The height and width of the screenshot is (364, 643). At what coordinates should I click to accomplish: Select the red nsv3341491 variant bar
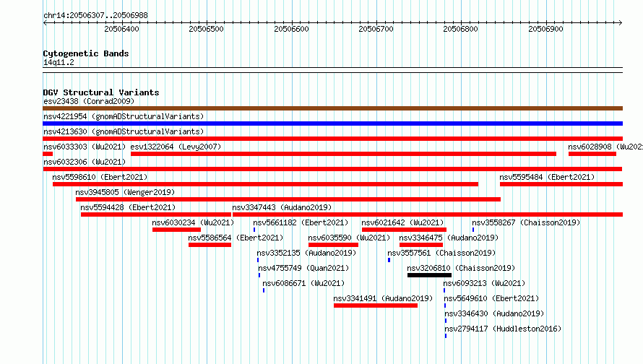(376, 305)
